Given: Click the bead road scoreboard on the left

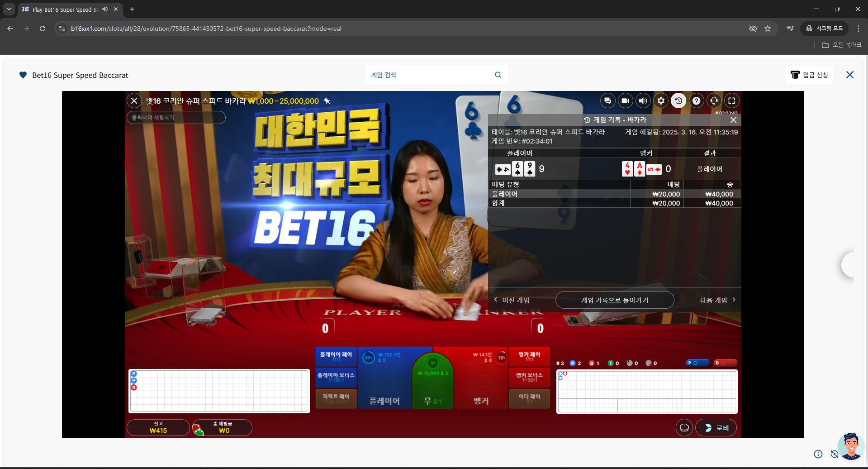Looking at the screenshot, I should coord(219,391).
